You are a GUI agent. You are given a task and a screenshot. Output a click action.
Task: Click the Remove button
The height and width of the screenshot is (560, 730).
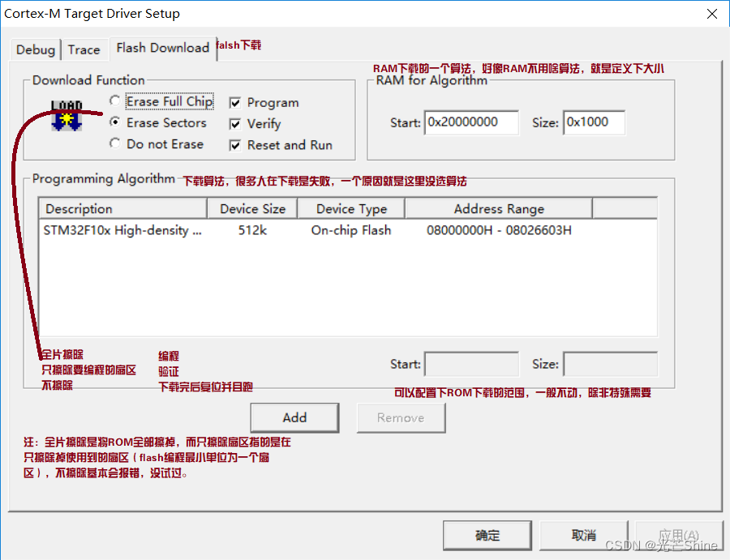pyautogui.click(x=401, y=417)
